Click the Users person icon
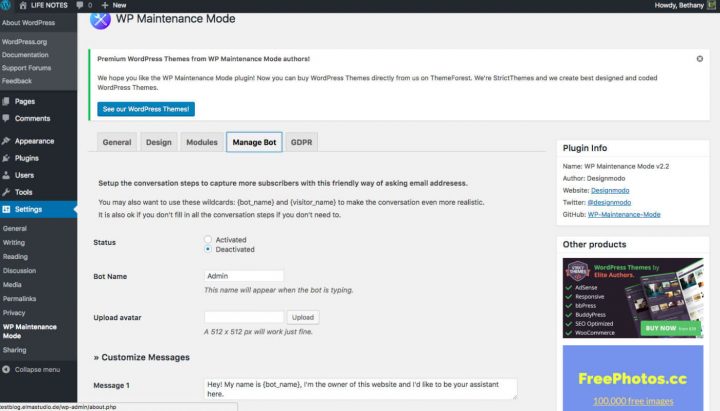The height and width of the screenshot is (411, 720). [x=6, y=175]
